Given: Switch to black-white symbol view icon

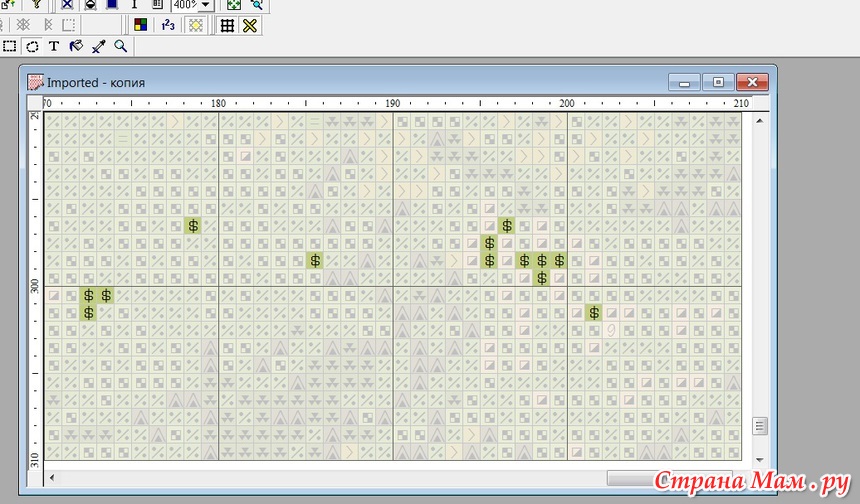Looking at the screenshot, I should 90,4.
